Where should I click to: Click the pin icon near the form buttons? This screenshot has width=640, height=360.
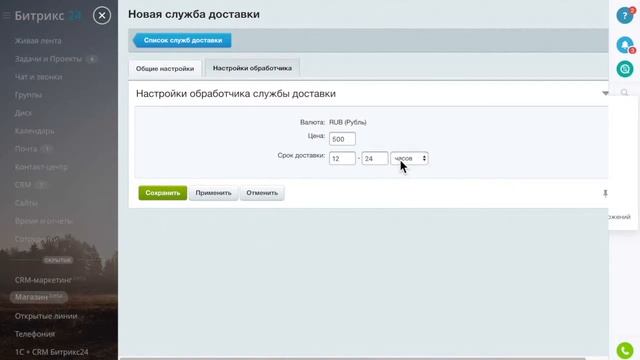[605, 193]
